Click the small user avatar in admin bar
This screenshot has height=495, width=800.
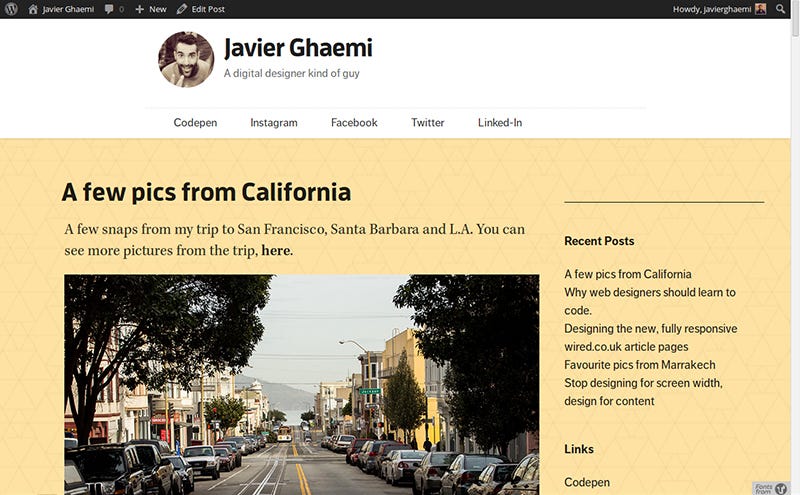[761, 9]
